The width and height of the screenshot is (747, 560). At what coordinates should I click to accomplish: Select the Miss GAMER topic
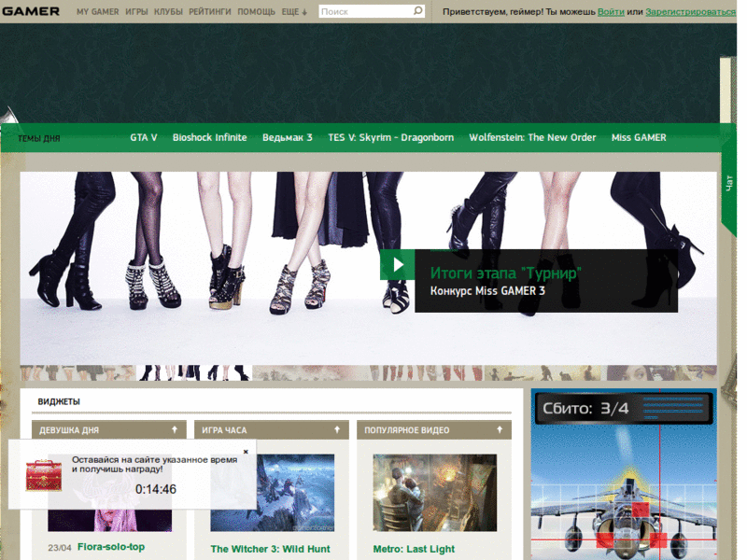tap(639, 137)
